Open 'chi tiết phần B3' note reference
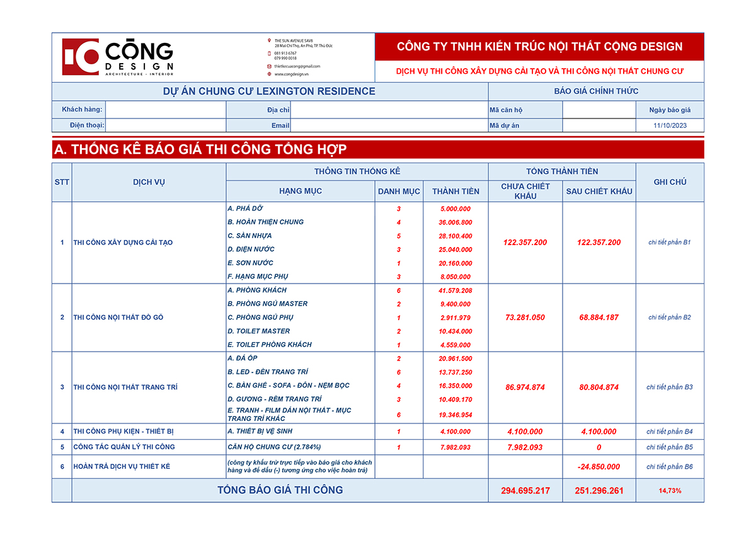Image resolution: width=756 pixels, height=535 pixels. [x=670, y=387]
